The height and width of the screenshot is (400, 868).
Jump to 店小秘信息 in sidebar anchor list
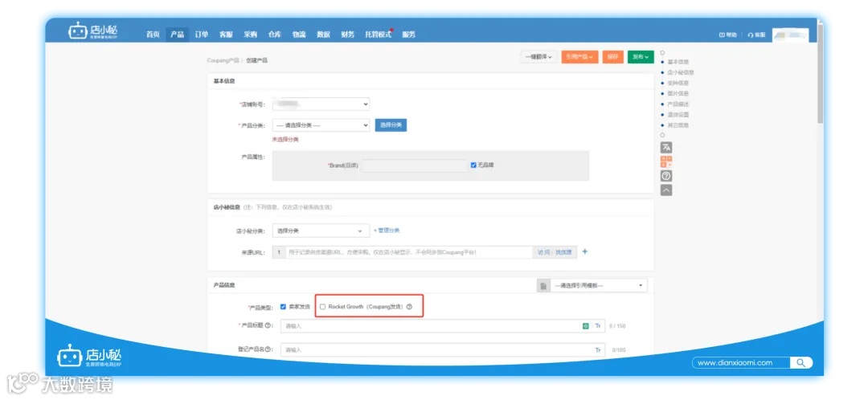pos(681,72)
